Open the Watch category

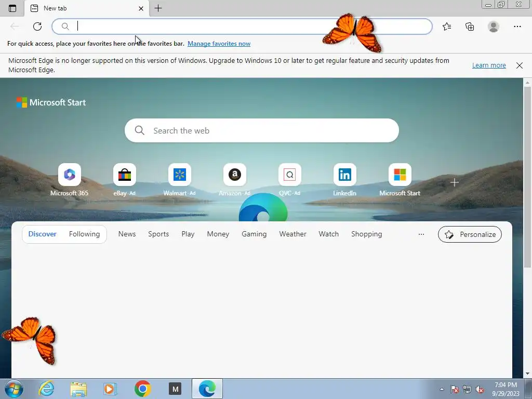[x=328, y=234]
